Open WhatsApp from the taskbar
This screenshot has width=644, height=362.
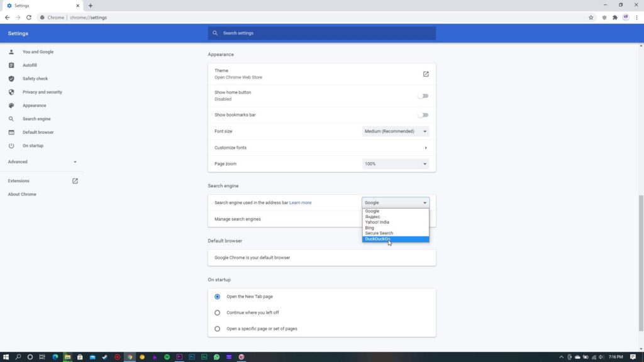pos(216,357)
